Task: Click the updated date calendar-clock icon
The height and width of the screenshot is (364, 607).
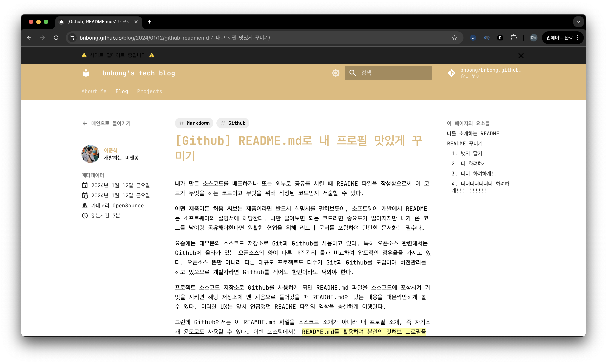Action: [x=85, y=195]
